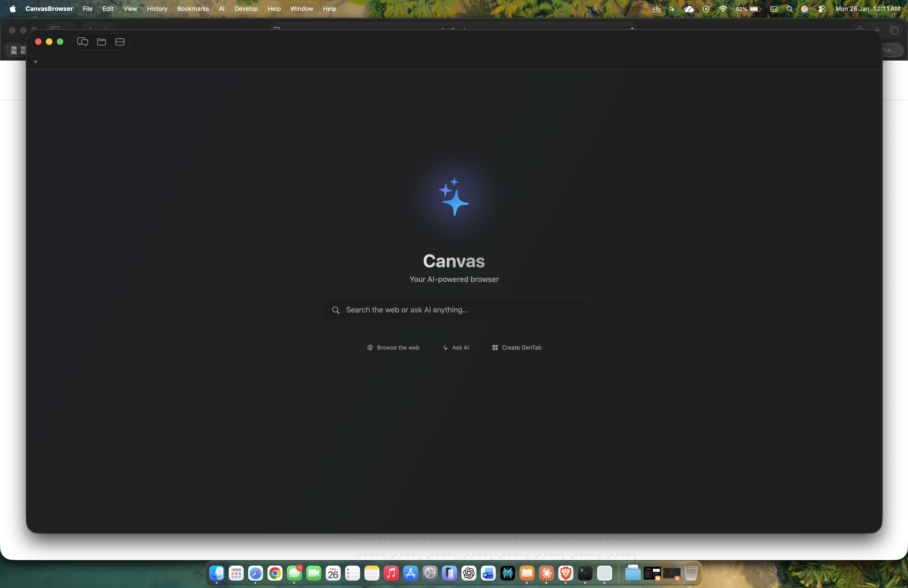Select the Browse the web option

pos(393,348)
